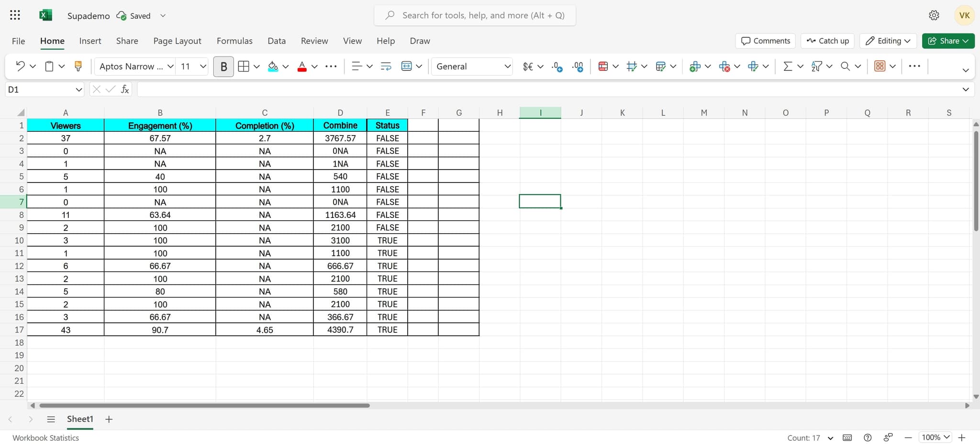Toggle Bold formatting button

click(223, 67)
